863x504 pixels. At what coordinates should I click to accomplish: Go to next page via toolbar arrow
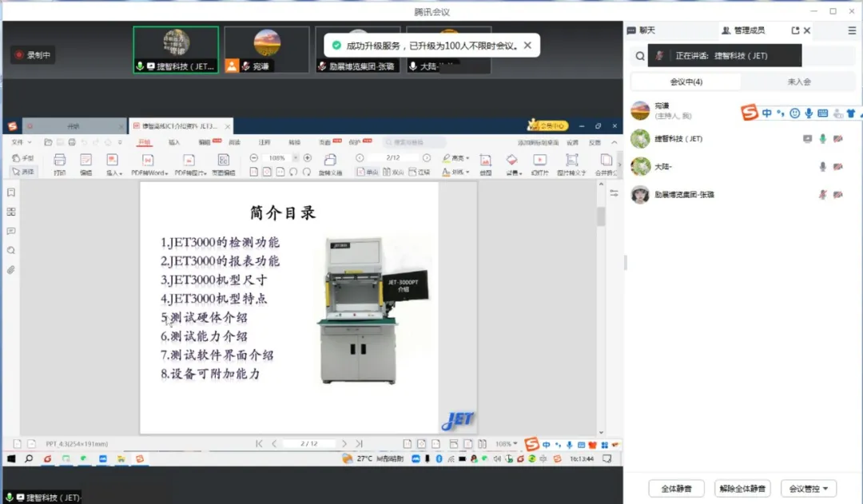click(x=427, y=158)
